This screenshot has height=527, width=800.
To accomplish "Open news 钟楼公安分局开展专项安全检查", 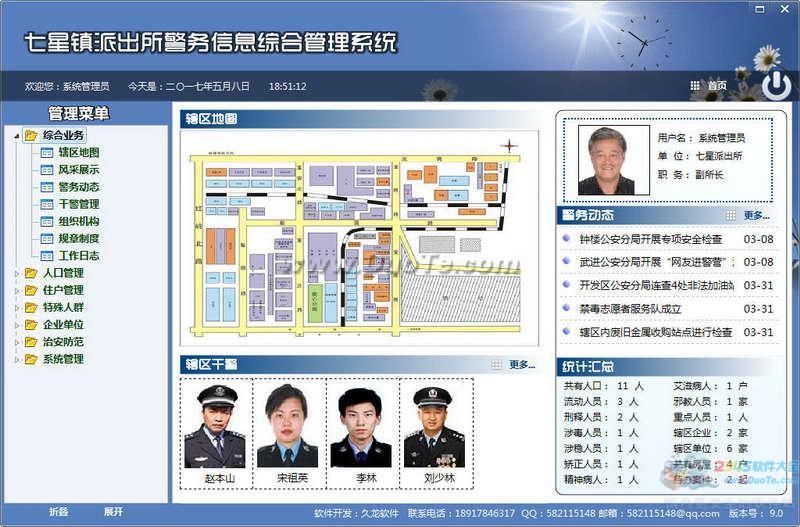I will (651, 239).
